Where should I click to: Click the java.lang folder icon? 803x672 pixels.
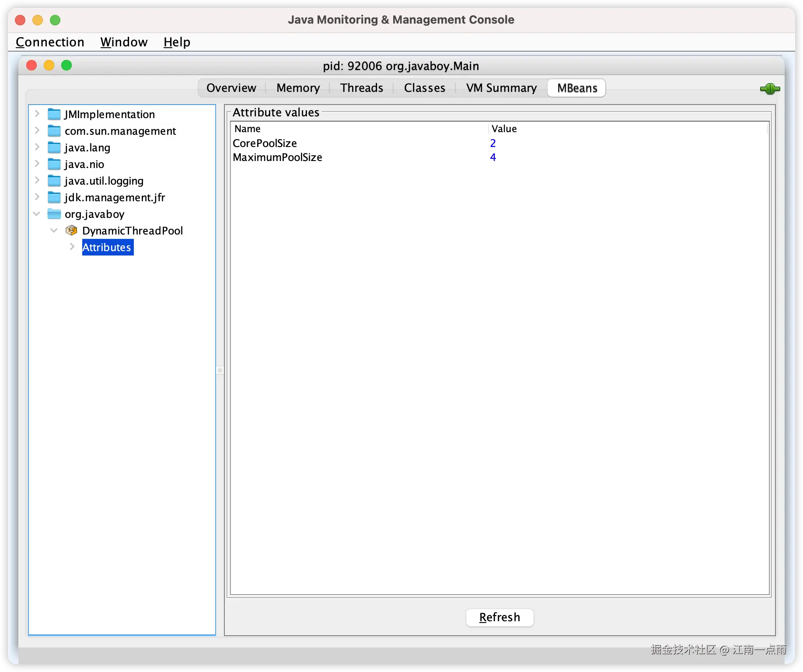click(54, 147)
